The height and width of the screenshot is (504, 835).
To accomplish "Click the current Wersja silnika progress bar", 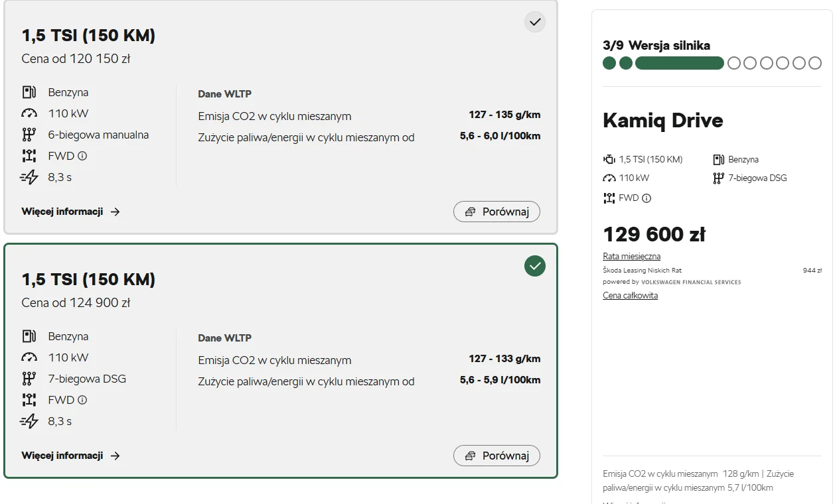I will coord(680,63).
